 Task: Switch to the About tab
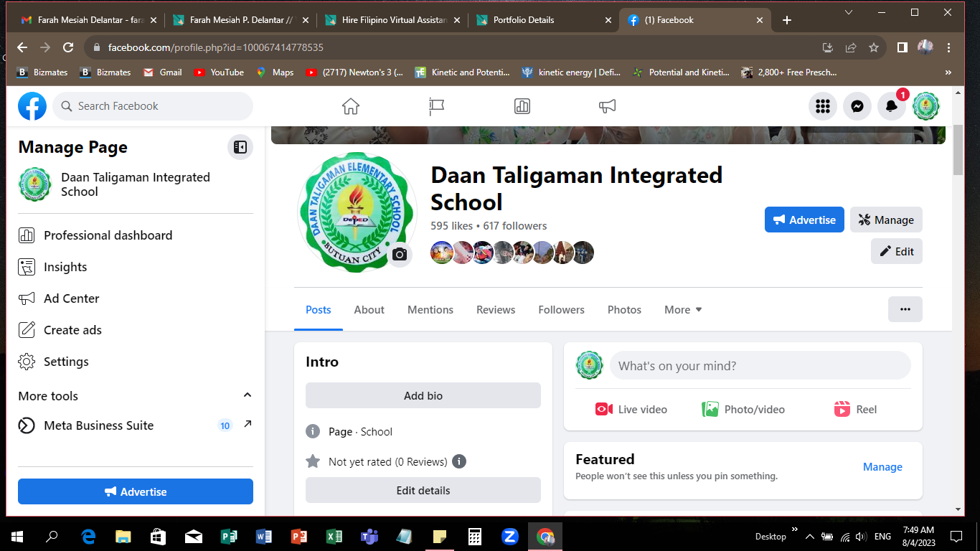pos(369,310)
